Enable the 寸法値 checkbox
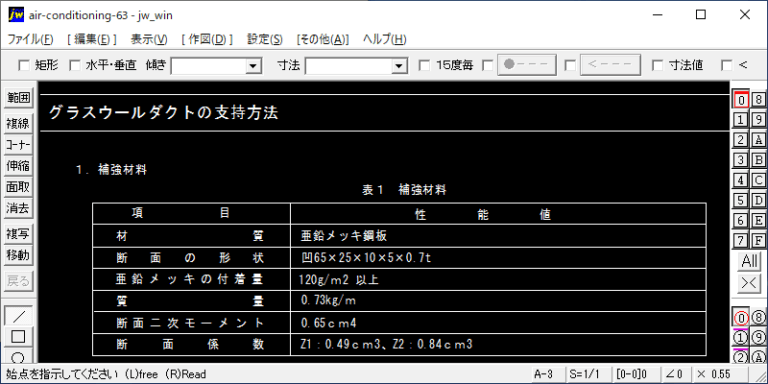Screen dimensions: 768x384 658,65
